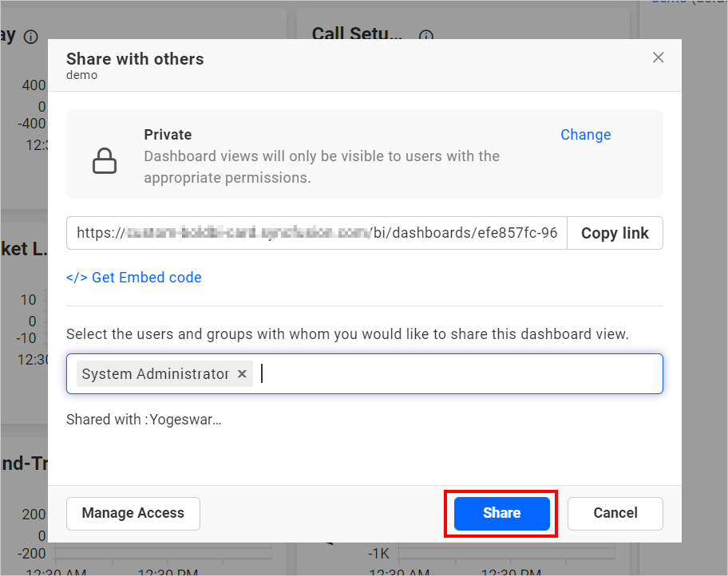
Task: Close the Share with others dialog
Action: click(658, 57)
